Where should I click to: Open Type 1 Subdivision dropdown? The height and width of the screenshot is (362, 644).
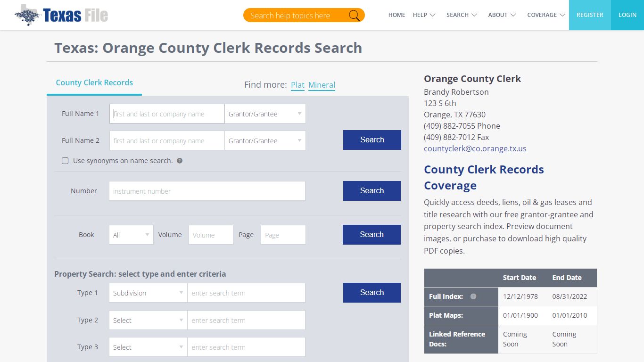[148, 293]
